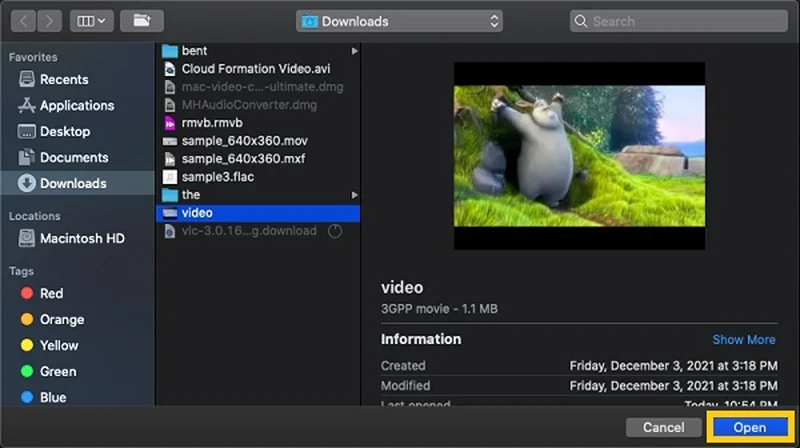Click the Macintosh HD drive icon

[27, 238]
